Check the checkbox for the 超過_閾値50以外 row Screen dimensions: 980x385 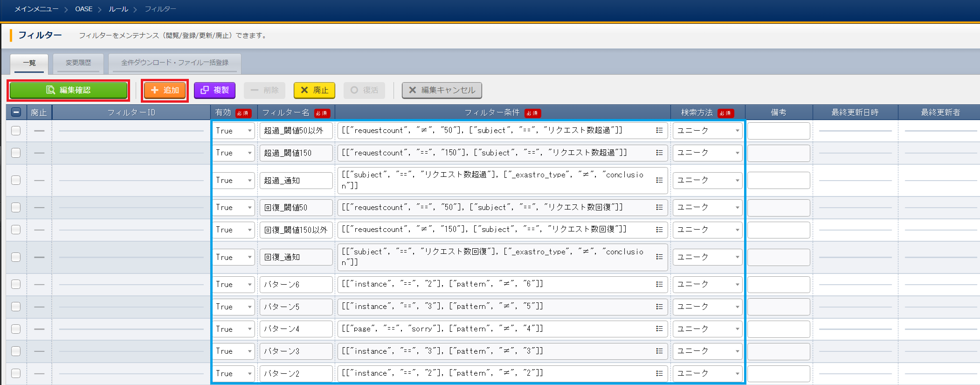coord(16,131)
